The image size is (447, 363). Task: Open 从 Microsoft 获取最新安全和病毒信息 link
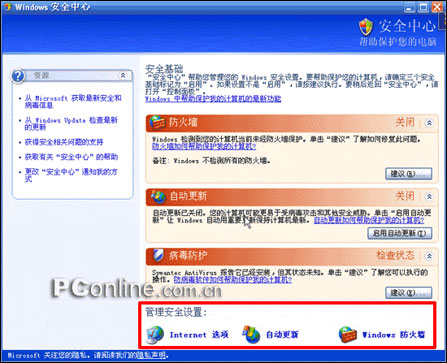73,102
